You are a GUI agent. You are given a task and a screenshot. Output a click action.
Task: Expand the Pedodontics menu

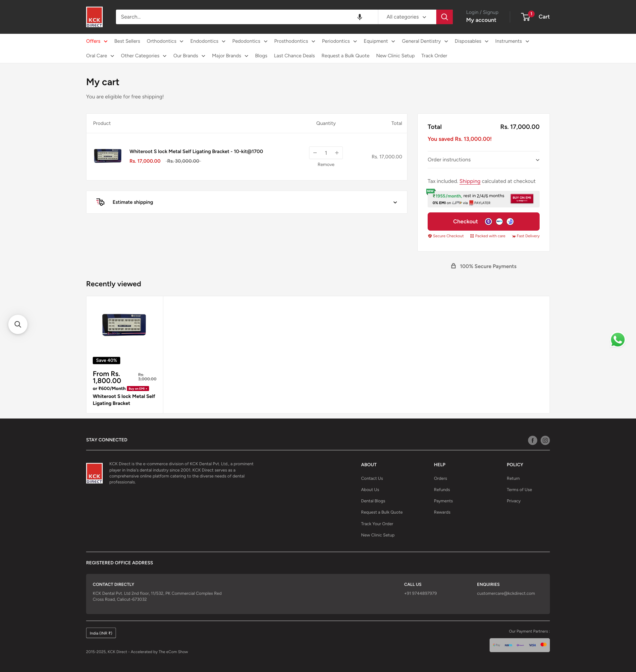(250, 41)
